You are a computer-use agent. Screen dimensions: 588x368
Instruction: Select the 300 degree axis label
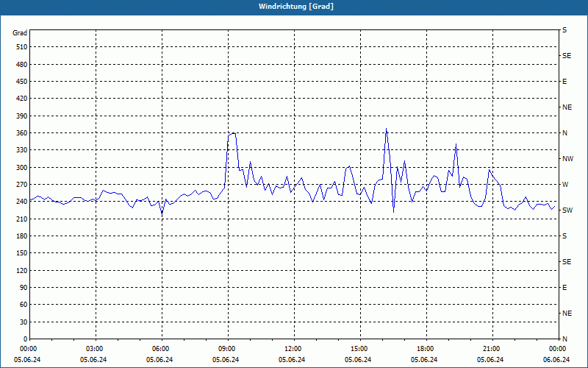(22, 167)
